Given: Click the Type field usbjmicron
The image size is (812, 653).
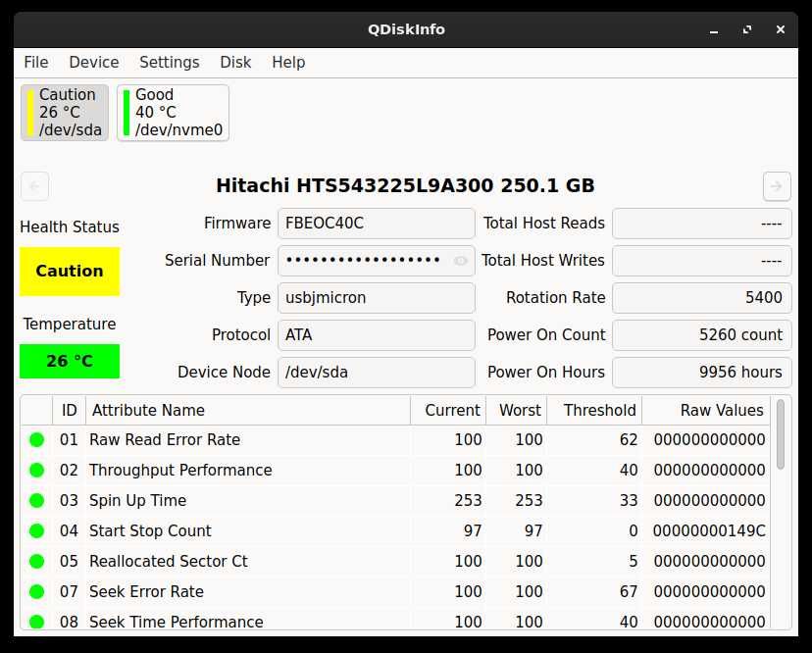Looking at the screenshot, I should pyautogui.click(x=377, y=298).
